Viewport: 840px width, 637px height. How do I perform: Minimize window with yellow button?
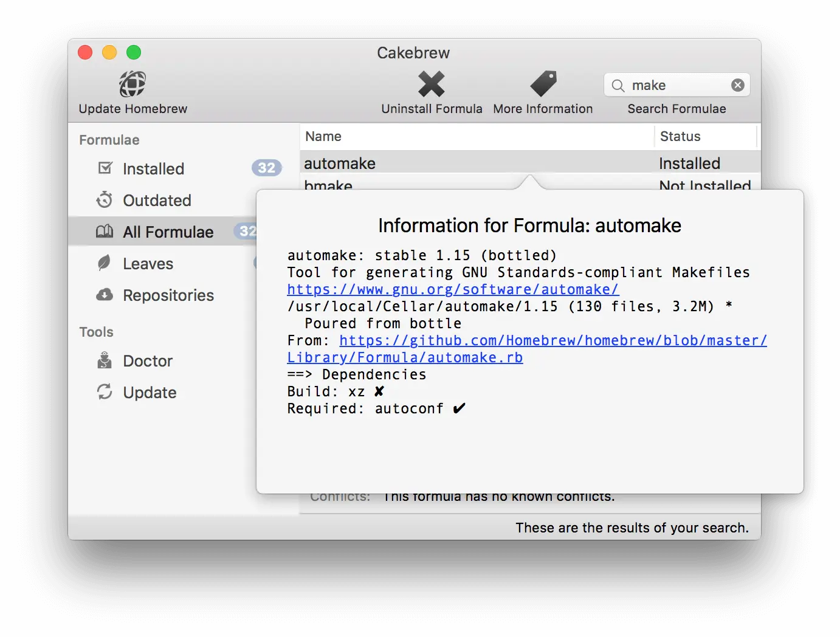(109, 52)
